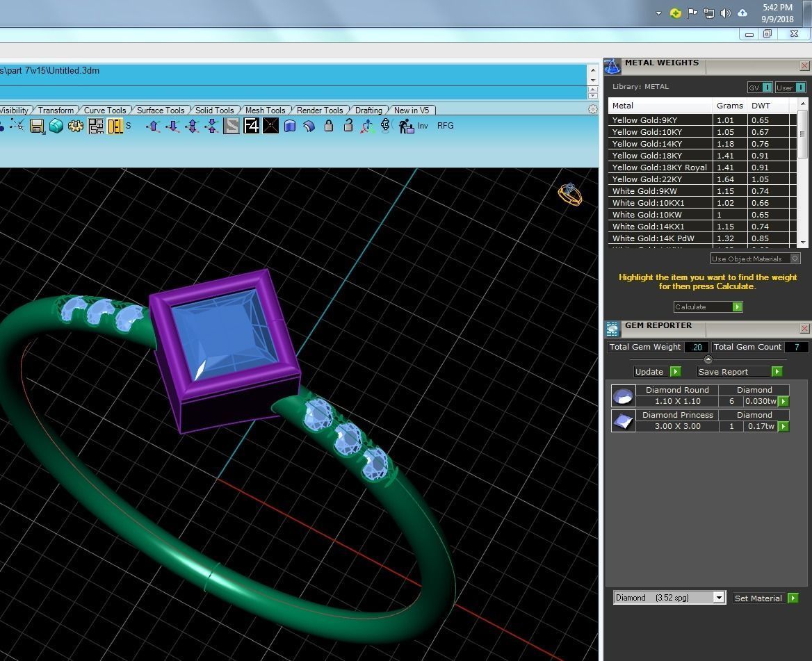Click the yellow DEL delete icon
This screenshot has height=661, width=812.
[115, 126]
